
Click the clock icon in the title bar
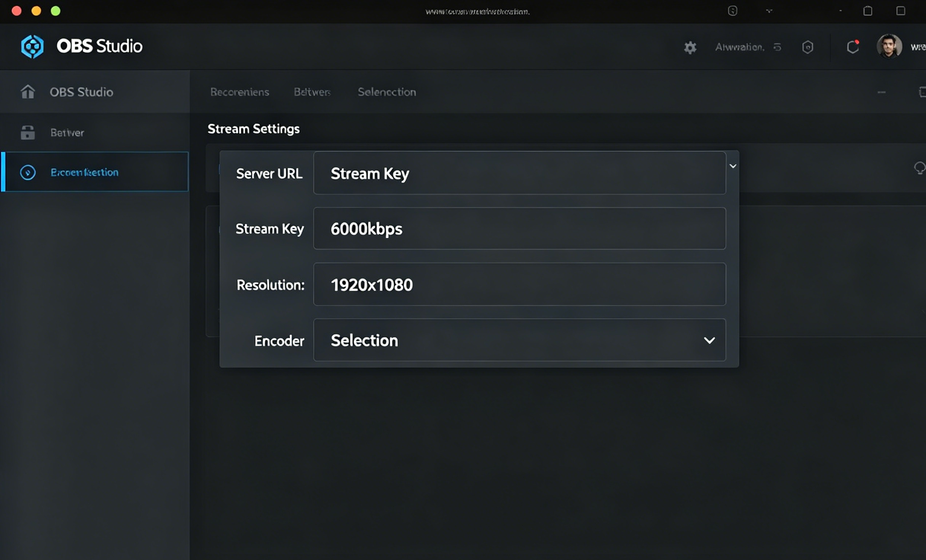click(733, 11)
